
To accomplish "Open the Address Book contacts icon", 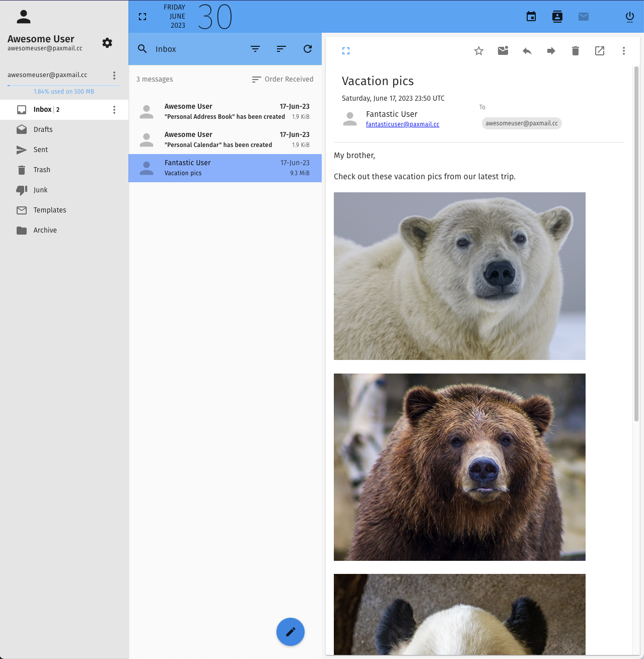I will [x=557, y=17].
